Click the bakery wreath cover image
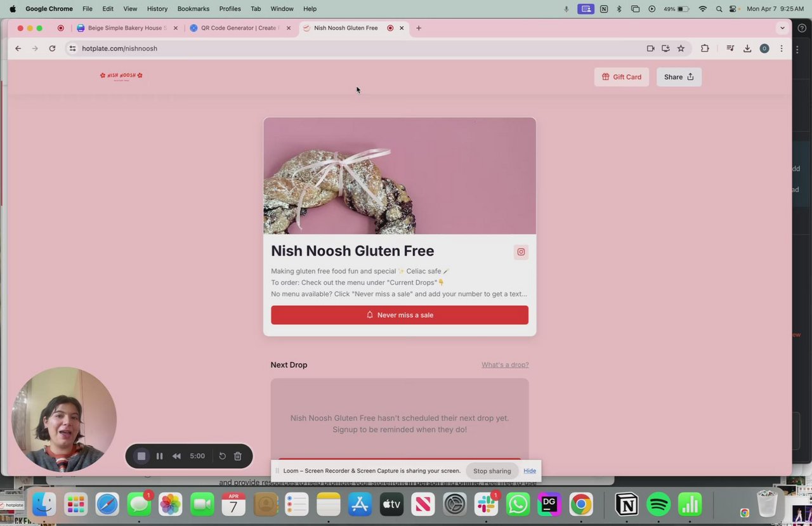 tap(400, 176)
